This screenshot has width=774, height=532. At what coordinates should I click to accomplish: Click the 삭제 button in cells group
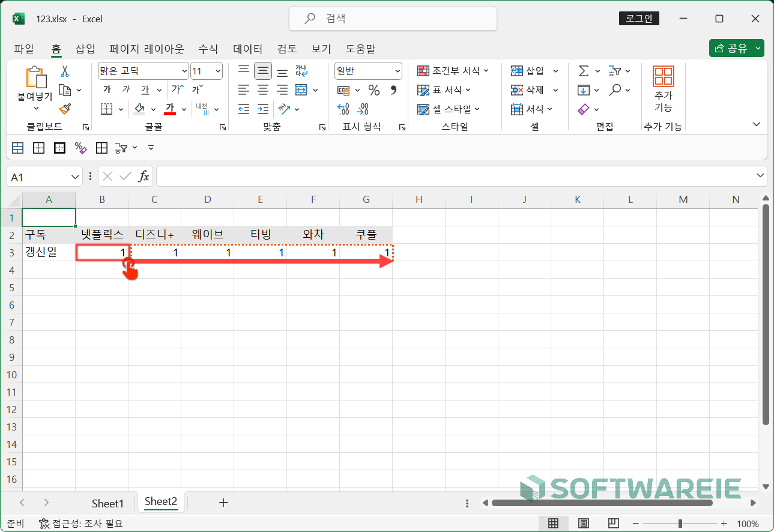529,90
